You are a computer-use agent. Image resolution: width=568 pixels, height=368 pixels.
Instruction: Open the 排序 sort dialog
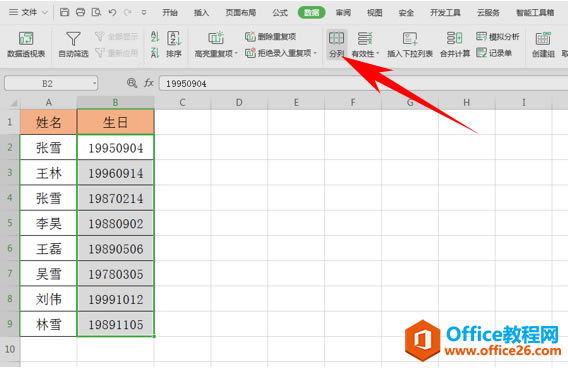pos(174,45)
